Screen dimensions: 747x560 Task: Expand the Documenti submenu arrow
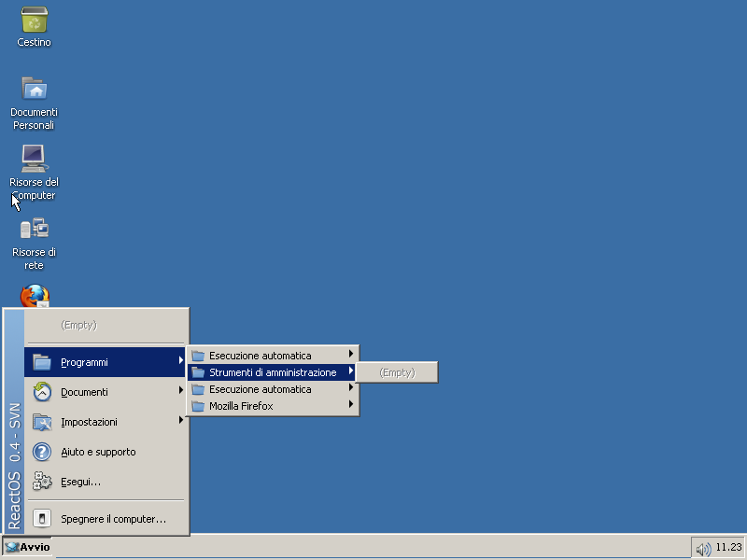181,390
